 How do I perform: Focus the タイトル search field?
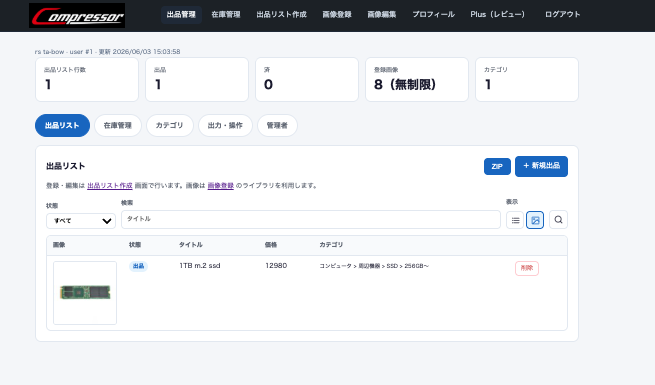(x=311, y=219)
